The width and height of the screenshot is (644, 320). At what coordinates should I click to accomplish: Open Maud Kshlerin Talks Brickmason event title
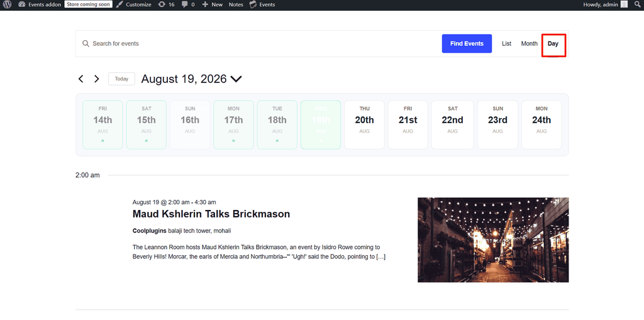pos(211,214)
